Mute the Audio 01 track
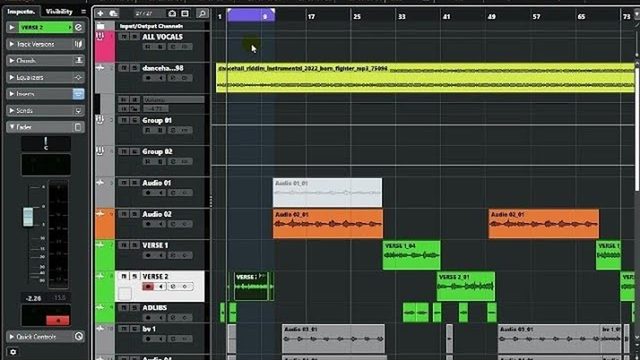Viewport: 640px width, 360px height. point(124,183)
